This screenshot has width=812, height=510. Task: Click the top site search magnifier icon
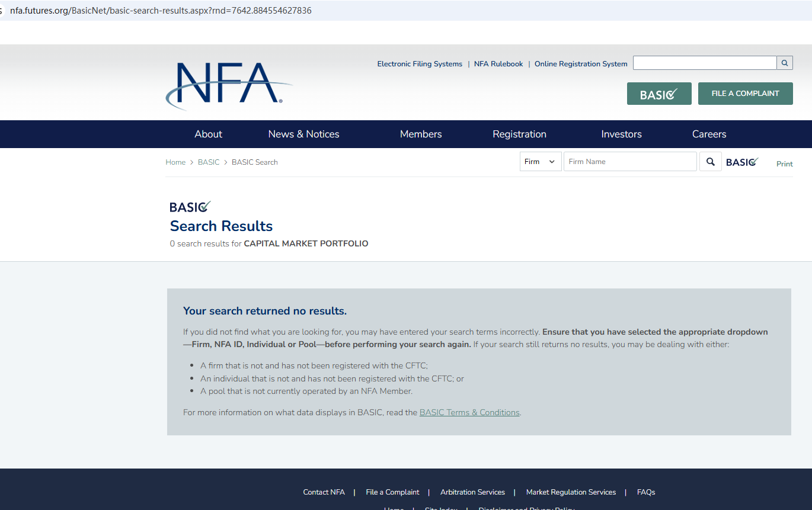[784, 63]
